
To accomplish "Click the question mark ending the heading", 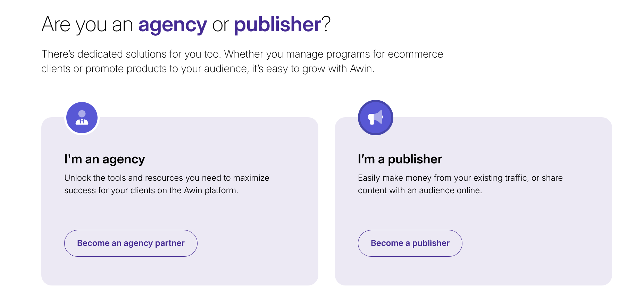I will point(326,25).
